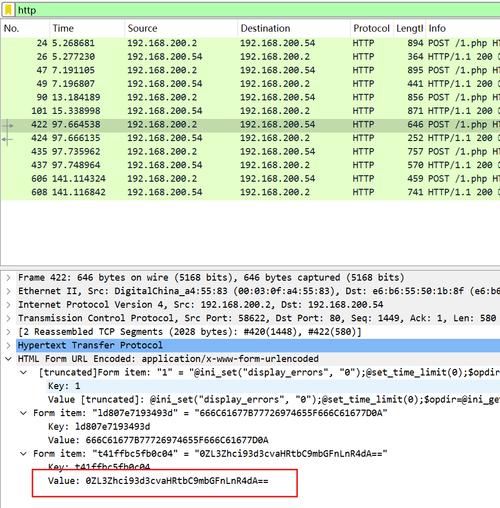Select Value [truncated] @ini_set line
Screen dimensions: 500x508
tap(273, 400)
